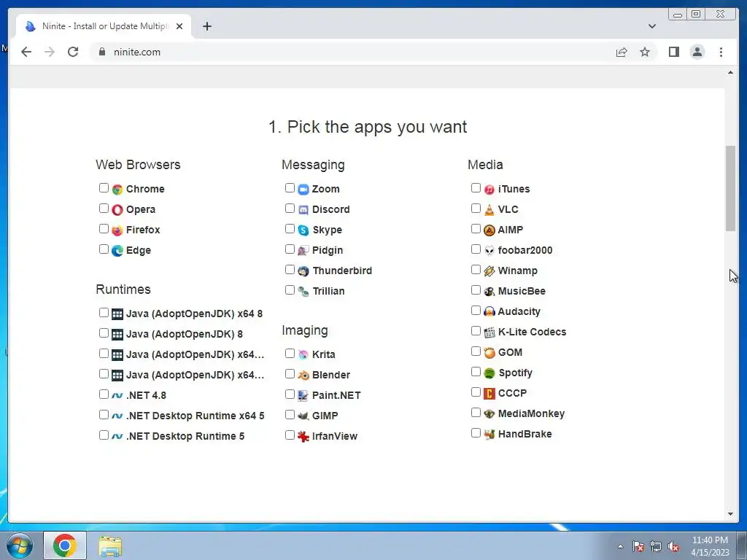Click the Audacity headphones icon
The image size is (747, 560).
point(489,312)
